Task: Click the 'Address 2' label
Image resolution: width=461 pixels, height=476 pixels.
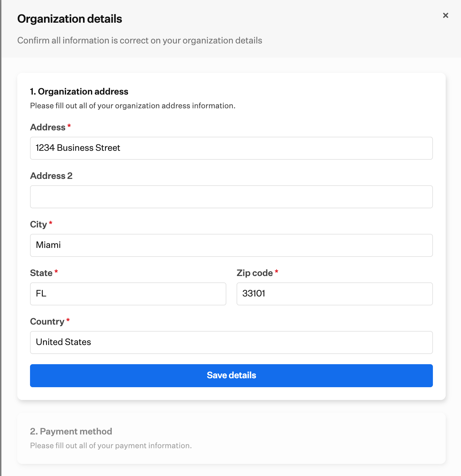Action: (x=51, y=176)
